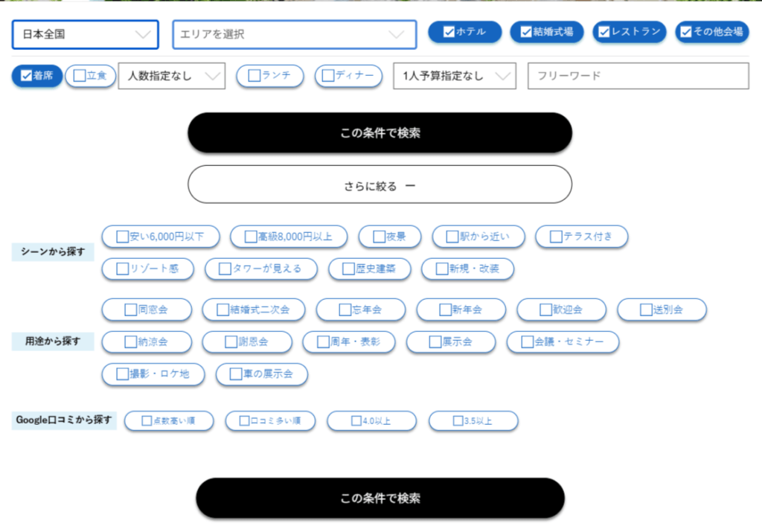Check the ランチ option
Viewport: 762px width, 532px height.
pyautogui.click(x=270, y=76)
